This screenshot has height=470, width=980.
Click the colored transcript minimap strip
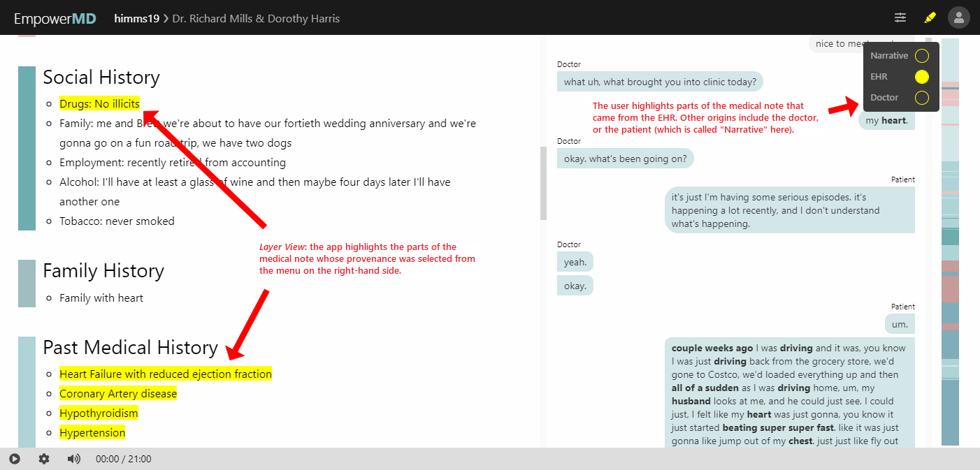click(x=950, y=241)
